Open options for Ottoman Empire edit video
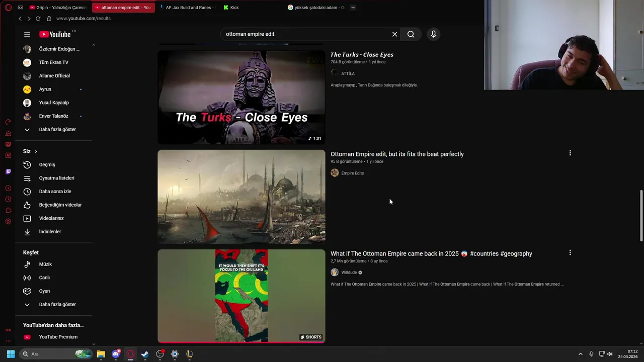644x362 pixels. tap(570, 153)
